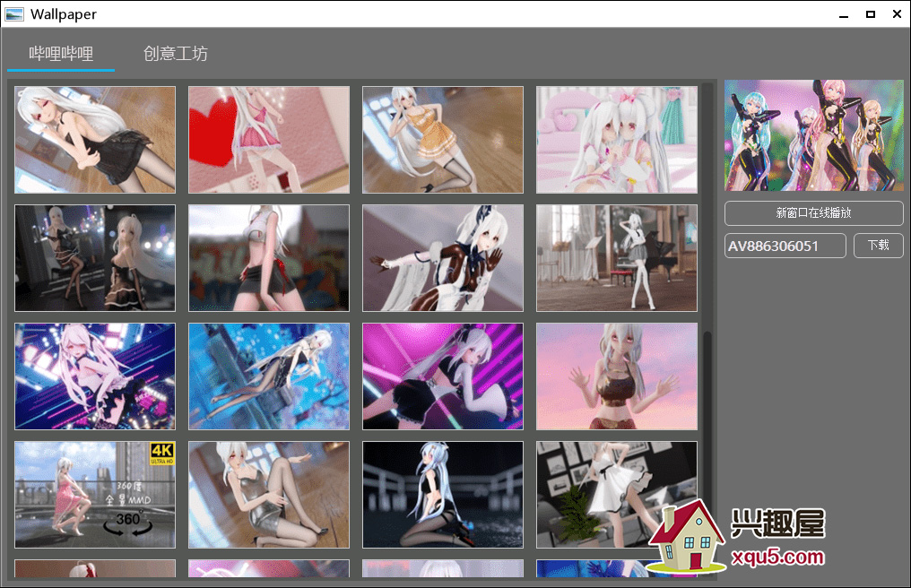Open the 4K 360 全景 MMD thumbnail
The height and width of the screenshot is (588, 911).
coord(95,495)
